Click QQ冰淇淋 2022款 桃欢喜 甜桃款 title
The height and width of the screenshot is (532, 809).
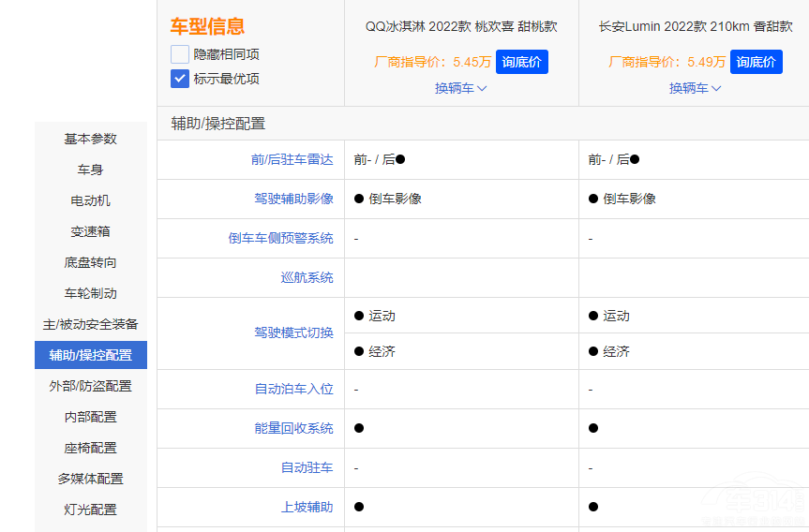tap(461, 26)
